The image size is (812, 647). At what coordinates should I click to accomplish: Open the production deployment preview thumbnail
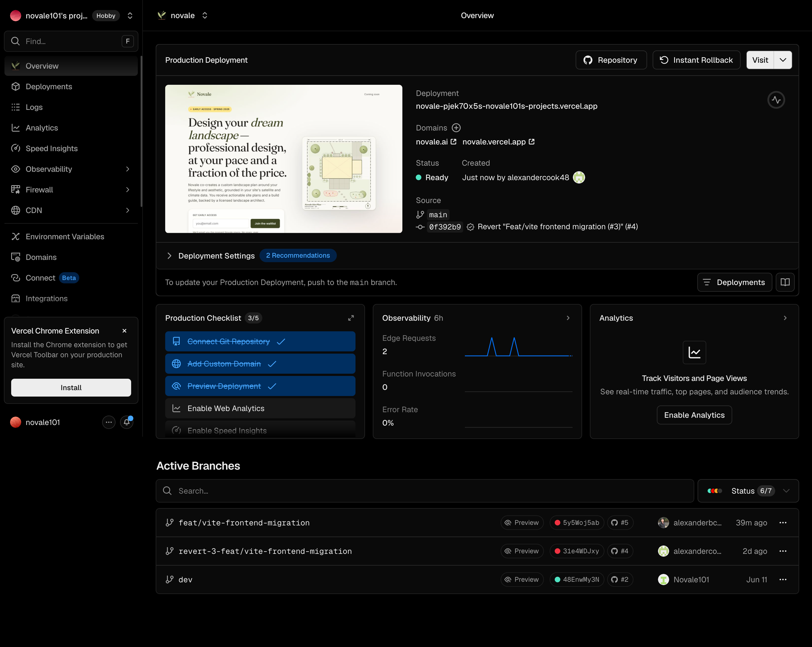click(283, 158)
